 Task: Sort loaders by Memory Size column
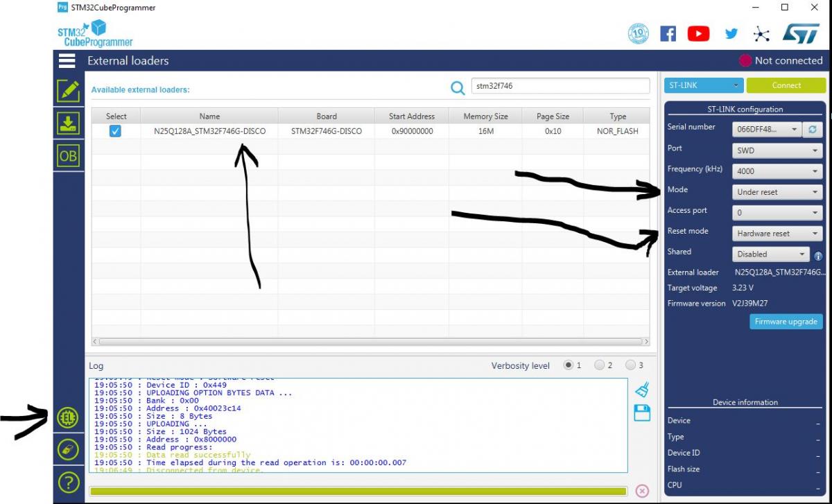pos(486,116)
